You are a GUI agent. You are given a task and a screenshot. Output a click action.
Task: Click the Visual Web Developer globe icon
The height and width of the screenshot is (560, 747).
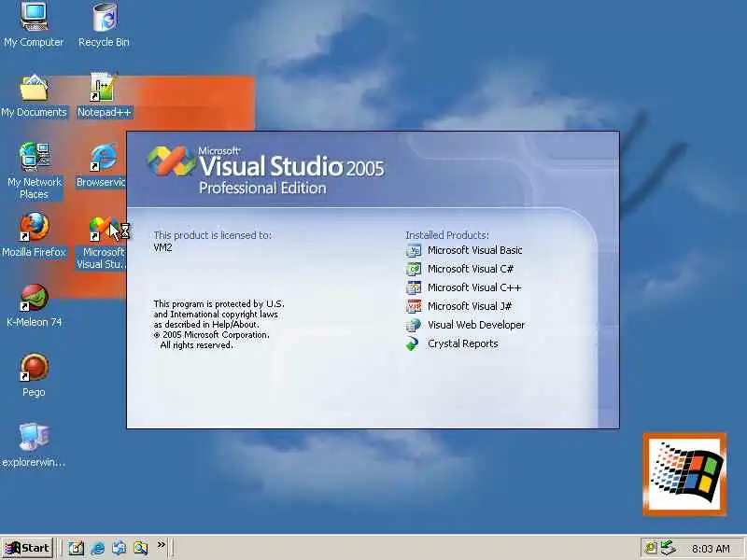coord(414,325)
